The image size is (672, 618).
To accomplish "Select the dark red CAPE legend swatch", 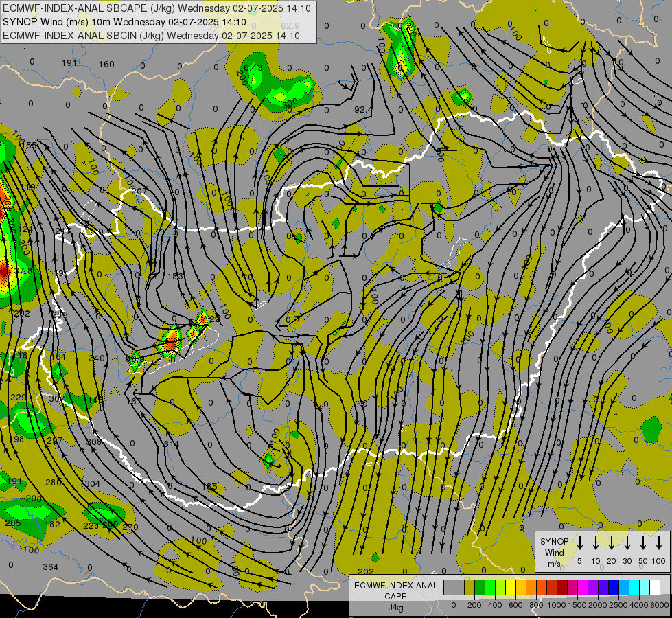I will (x=562, y=587).
